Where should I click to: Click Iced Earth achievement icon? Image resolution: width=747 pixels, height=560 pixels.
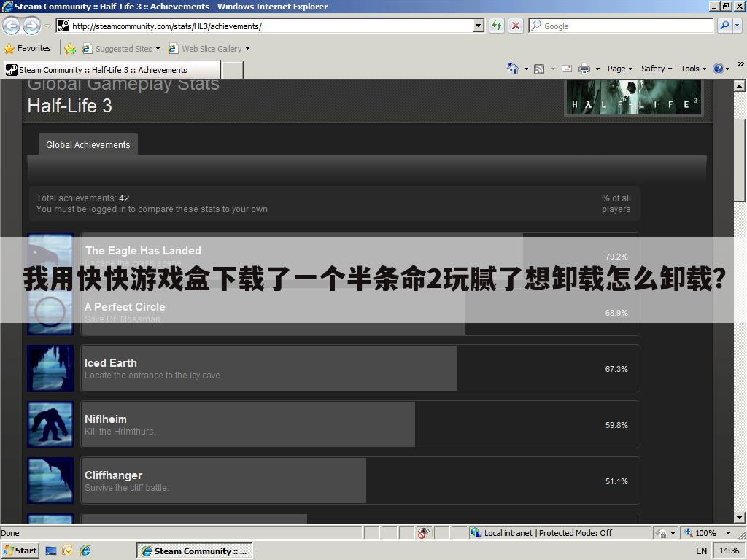[x=50, y=368]
